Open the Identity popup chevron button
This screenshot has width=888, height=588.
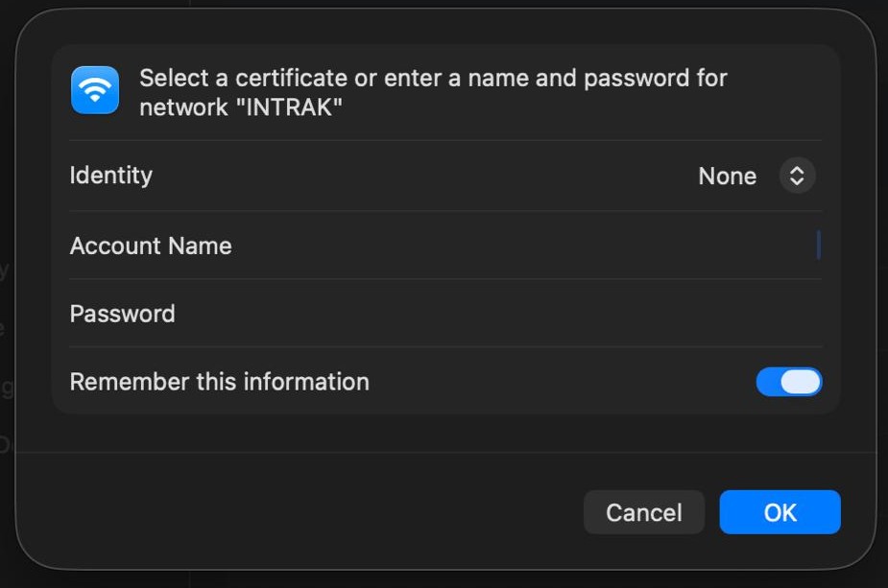click(x=797, y=176)
